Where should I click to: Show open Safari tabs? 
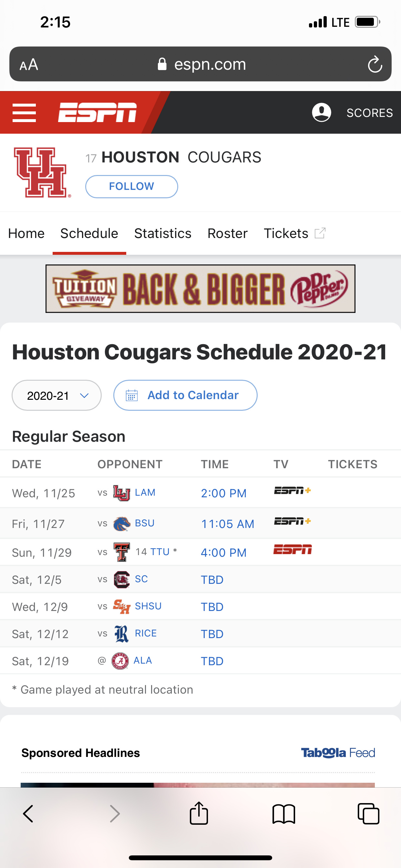pyautogui.click(x=368, y=813)
